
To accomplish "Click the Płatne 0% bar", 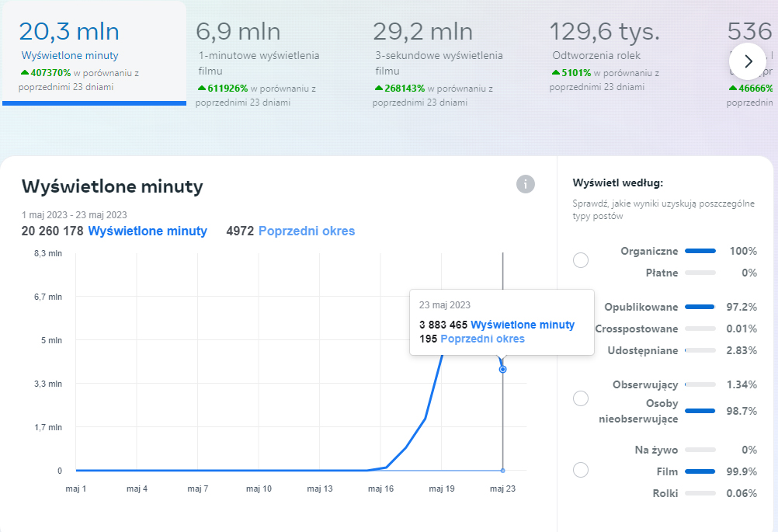I will click(x=700, y=273).
